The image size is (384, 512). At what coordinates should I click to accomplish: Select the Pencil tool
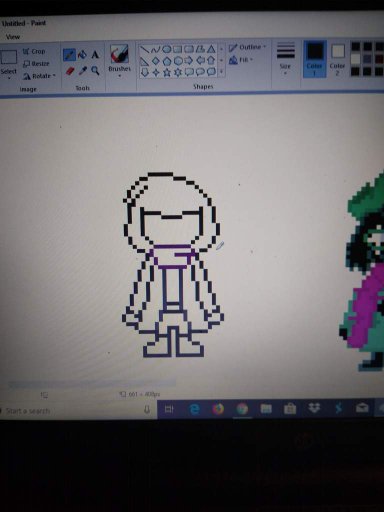tap(69, 55)
